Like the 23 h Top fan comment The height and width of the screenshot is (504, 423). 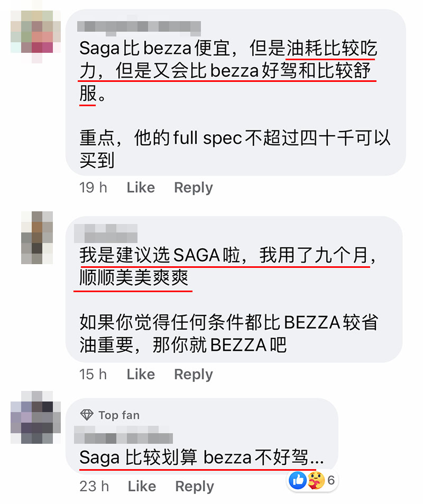point(142,486)
